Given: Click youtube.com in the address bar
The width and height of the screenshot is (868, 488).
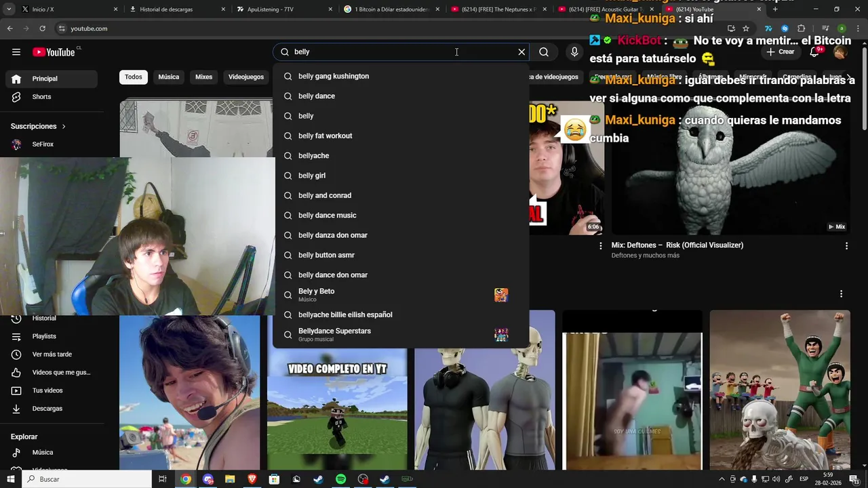Looking at the screenshot, I should [89, 28].
